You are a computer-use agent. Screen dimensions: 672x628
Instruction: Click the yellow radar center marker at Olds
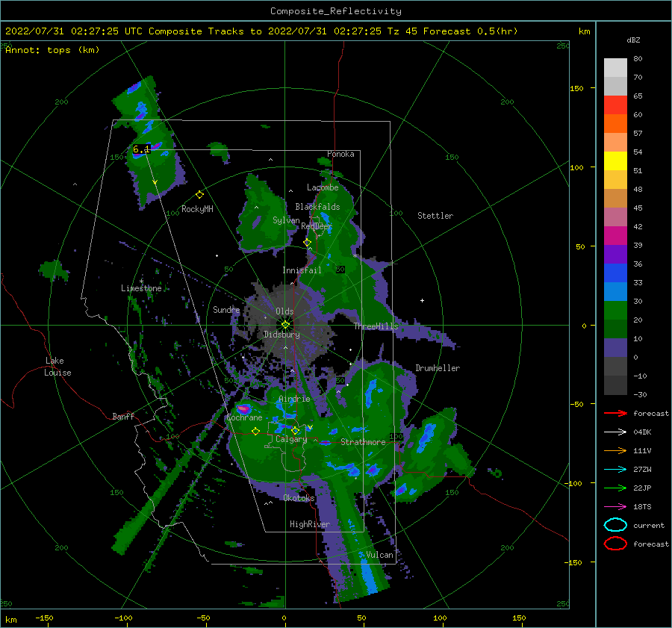[285, 325]
